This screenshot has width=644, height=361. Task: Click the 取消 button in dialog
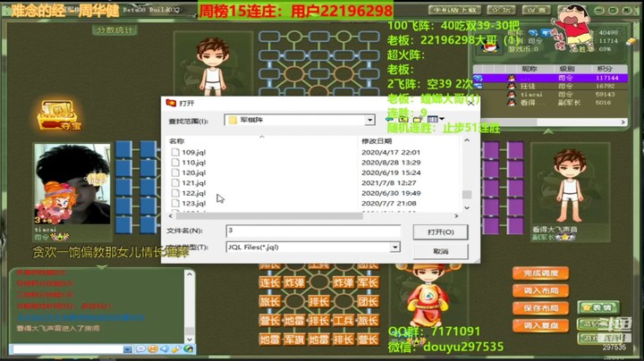[x=440, y=251]
